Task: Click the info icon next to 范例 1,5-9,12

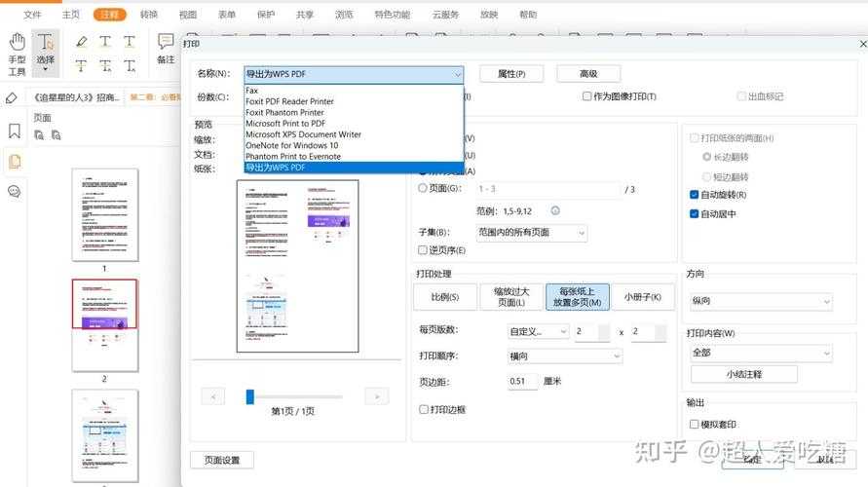Action: (x=555, y=210)
